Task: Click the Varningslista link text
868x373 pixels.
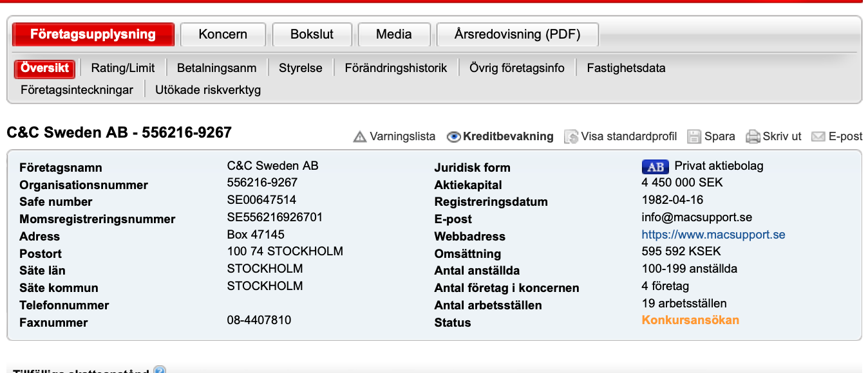Action: coord(402,136)
